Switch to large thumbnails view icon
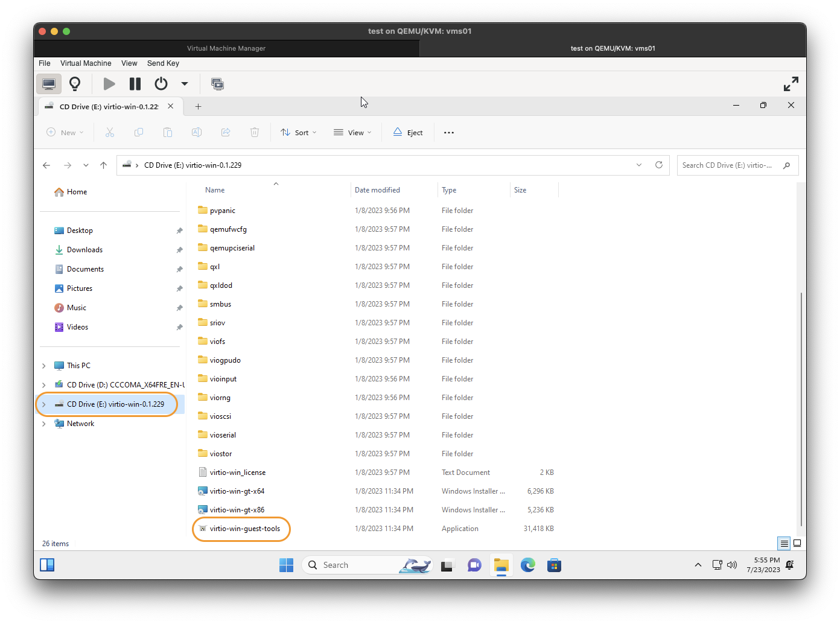This screenshot has height=624, width=840. (x=797, y=543)
